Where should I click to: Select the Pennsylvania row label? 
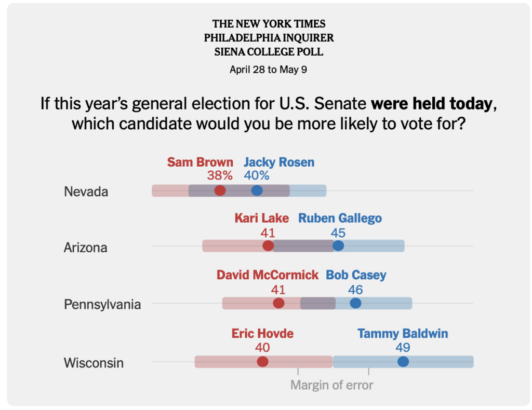pos(102,304)
